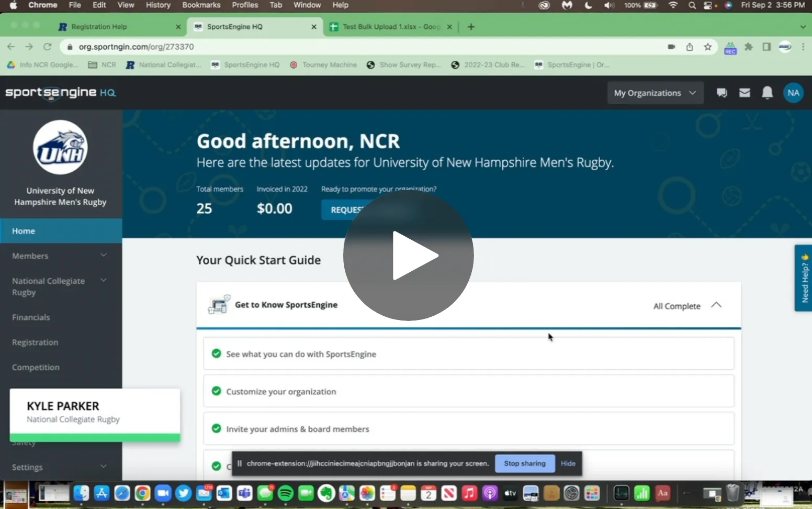Expand the Members sidebar chevron

(104, 255)
